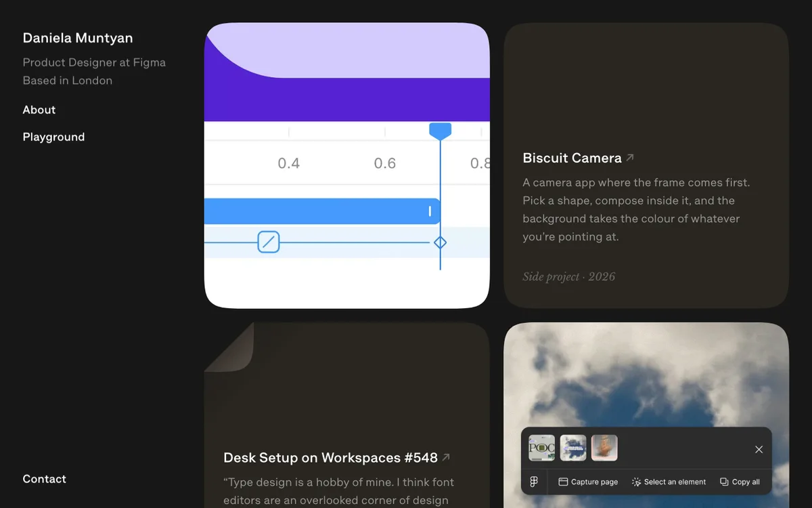This screenshot has height=508, width=812.
Task: Select the blue cloud poster thumbnail
Action: [573, 448]
